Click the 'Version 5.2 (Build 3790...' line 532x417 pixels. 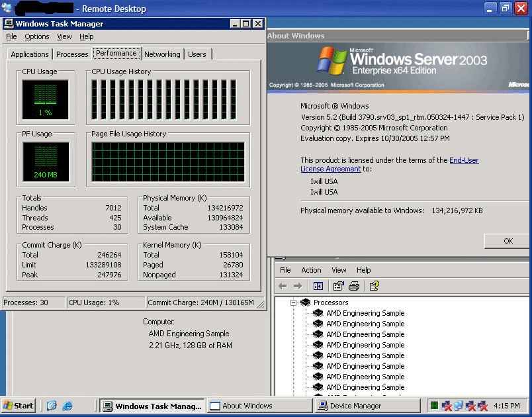click(413, 117)
